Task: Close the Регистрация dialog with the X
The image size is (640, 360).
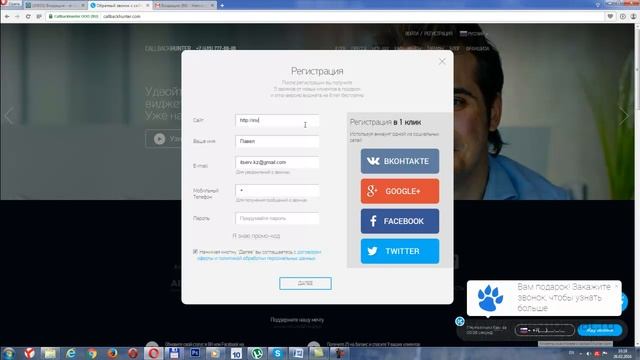Action: coord(442,62)
